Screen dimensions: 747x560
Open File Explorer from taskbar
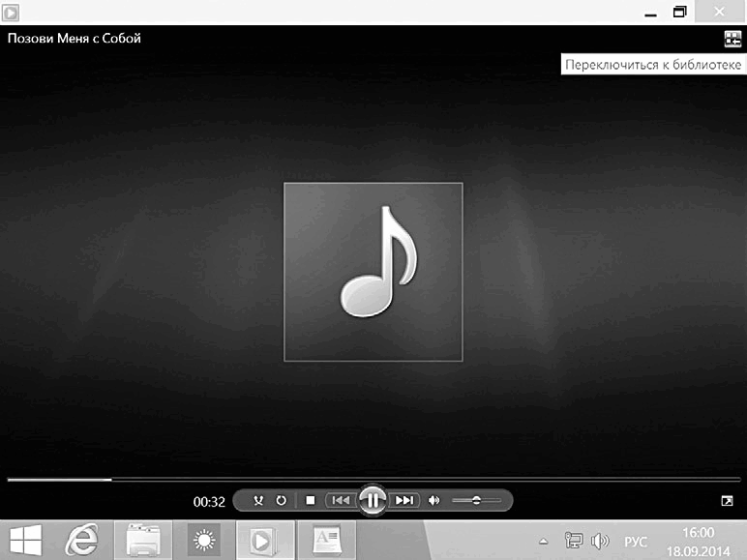point(143,541)
